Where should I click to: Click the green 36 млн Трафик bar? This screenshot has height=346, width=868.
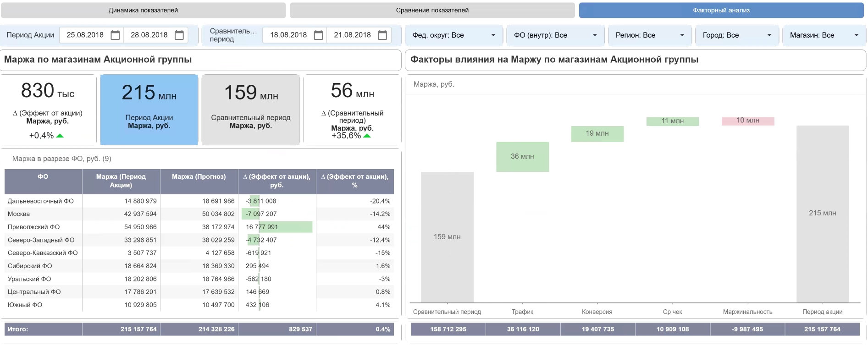pyautogui.click(x=522, y=157)
